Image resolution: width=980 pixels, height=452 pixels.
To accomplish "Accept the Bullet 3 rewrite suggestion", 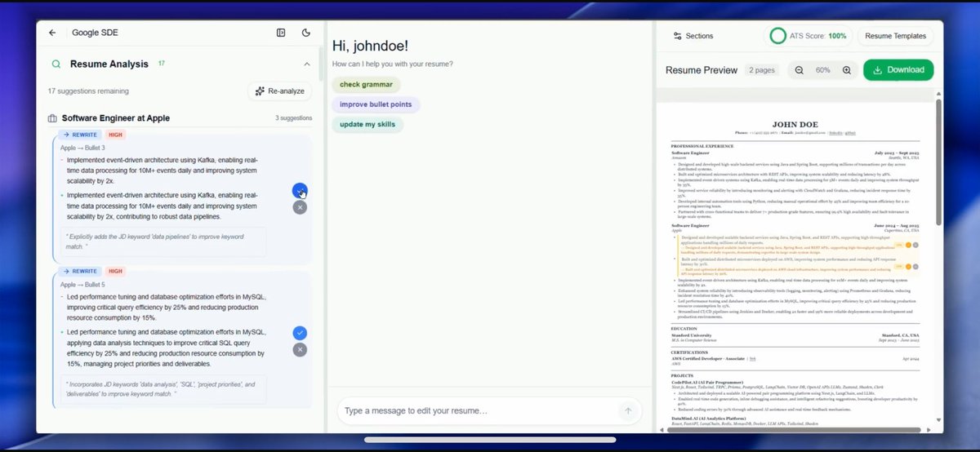I will coord(300,191).
